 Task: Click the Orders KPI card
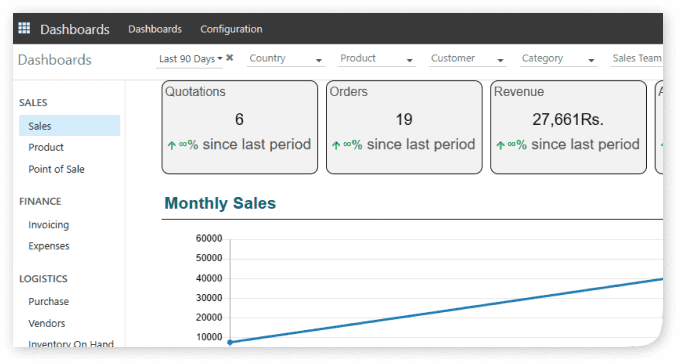pyautogui.click(x=404, y=127)
